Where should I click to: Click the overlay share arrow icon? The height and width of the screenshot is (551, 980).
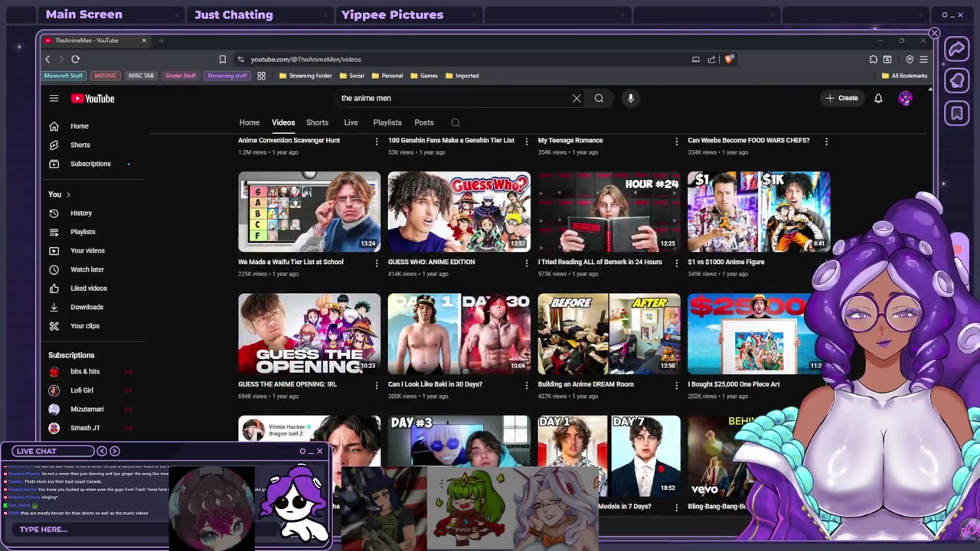(x=957, y=49)
